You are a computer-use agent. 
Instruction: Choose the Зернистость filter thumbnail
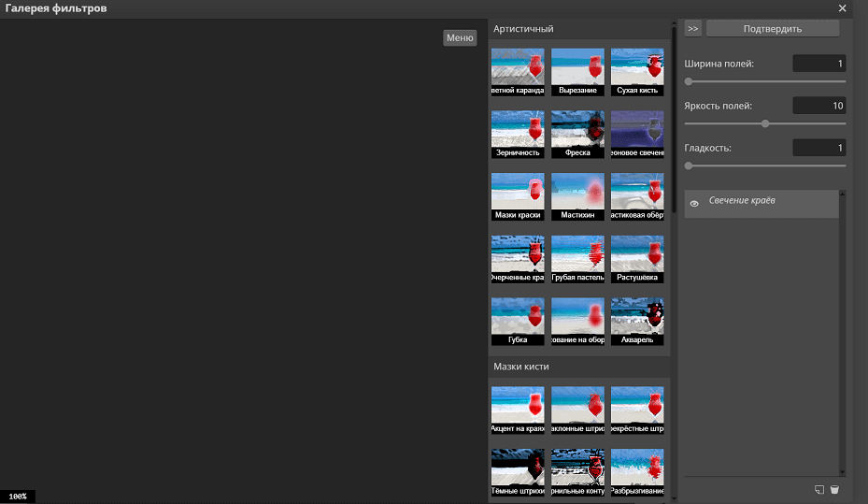518,135
